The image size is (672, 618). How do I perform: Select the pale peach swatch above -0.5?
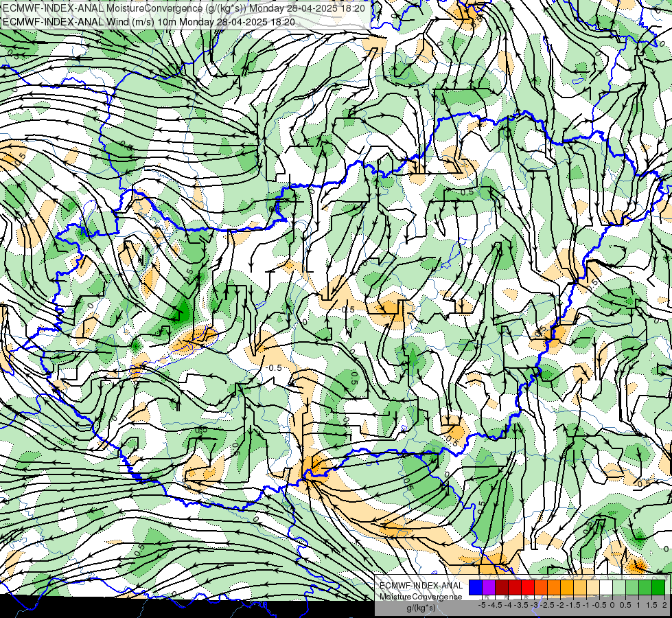pyautogui.click(x=593, y=587)
